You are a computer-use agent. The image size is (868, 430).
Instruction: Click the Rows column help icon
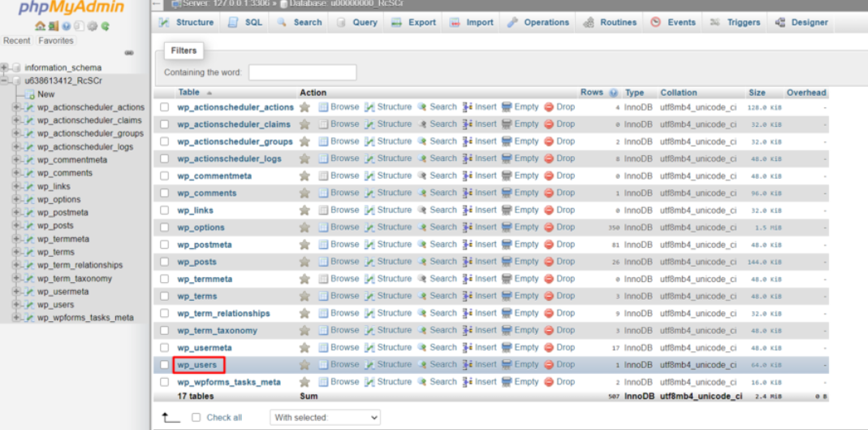(614, 93)
